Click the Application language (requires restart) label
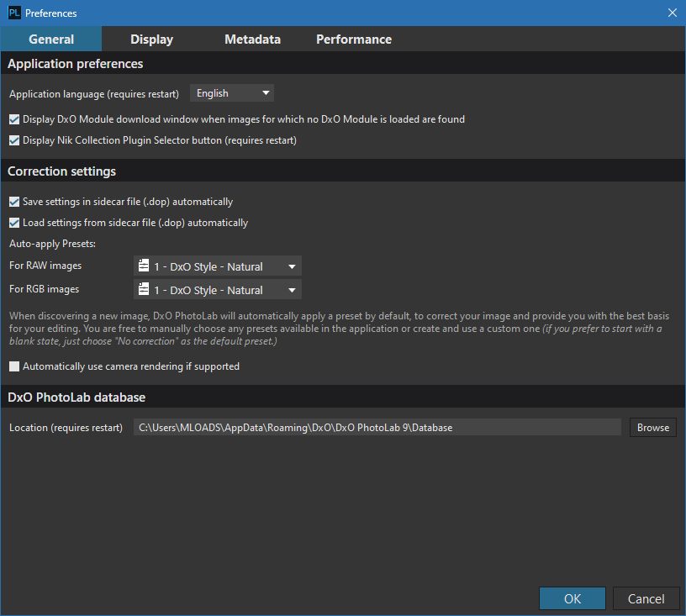This screenshot has height=616, width=686. 94,94
